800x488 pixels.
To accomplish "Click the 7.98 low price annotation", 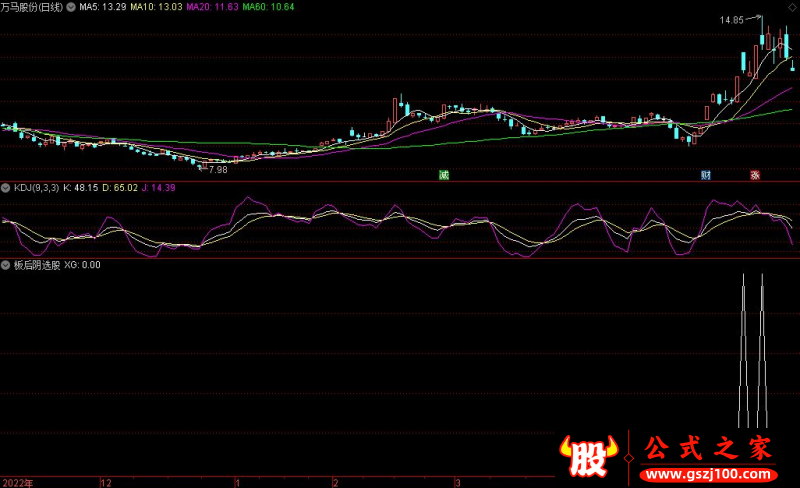I will [x=217, y=170].
